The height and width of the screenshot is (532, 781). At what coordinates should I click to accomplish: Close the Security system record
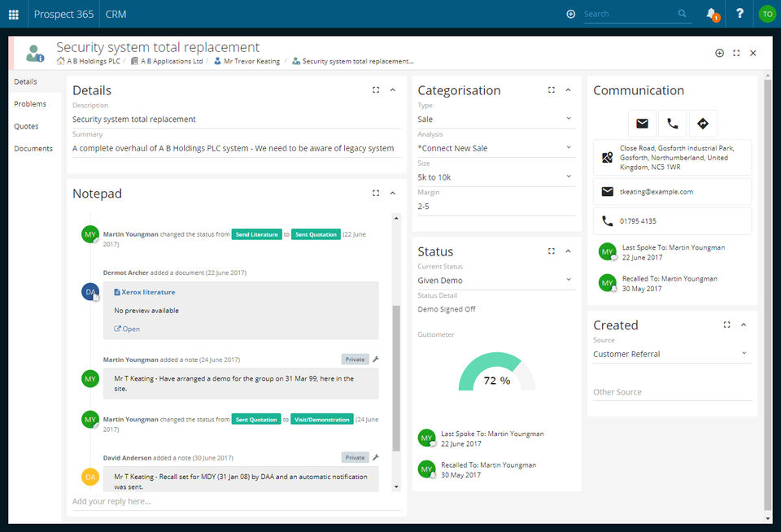point(753,53)
